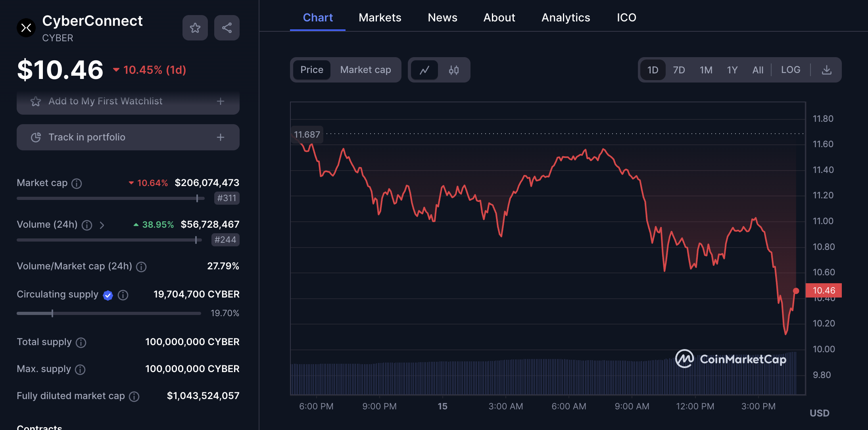Screen dimensions: 868x430
Task: Switch to the candlestick chart icon
Action: 454,70
